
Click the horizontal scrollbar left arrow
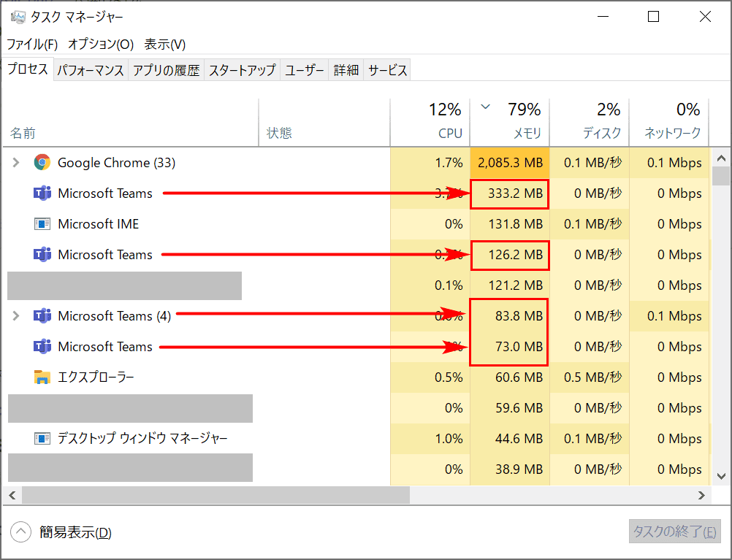coord(12,495)
